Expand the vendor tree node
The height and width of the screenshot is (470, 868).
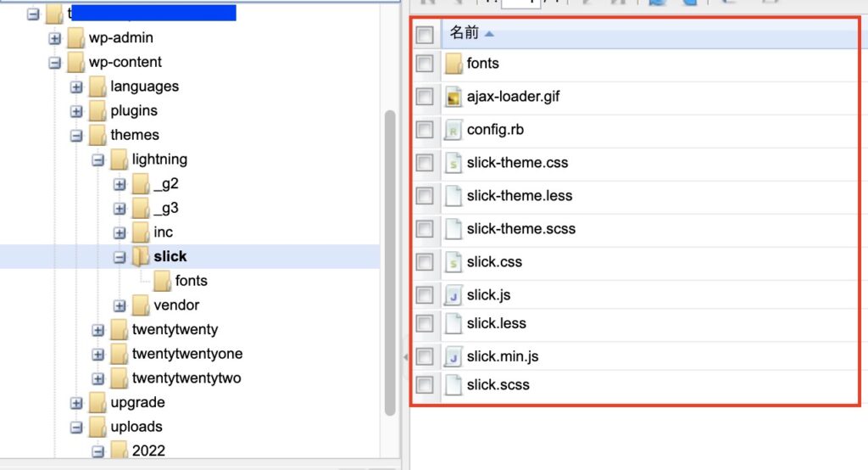tap(120, 306)
